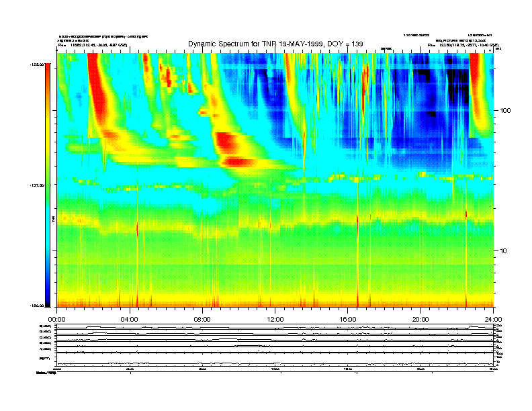The image size is (532, 411).
Task: Click the -150.00 color scale label
Action: (x=37, y=306)
